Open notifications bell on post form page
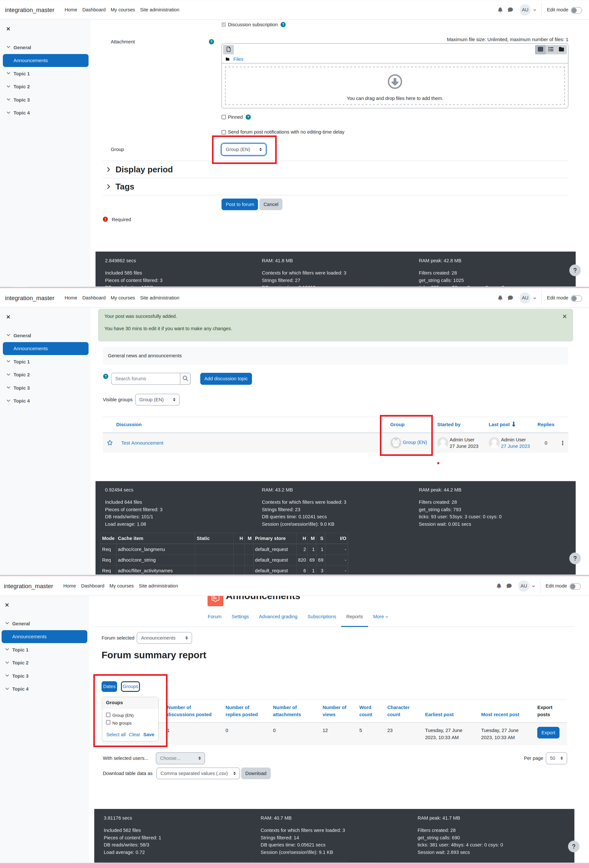Viewport: 589px width, 868px height. click(x=500, y=10)
